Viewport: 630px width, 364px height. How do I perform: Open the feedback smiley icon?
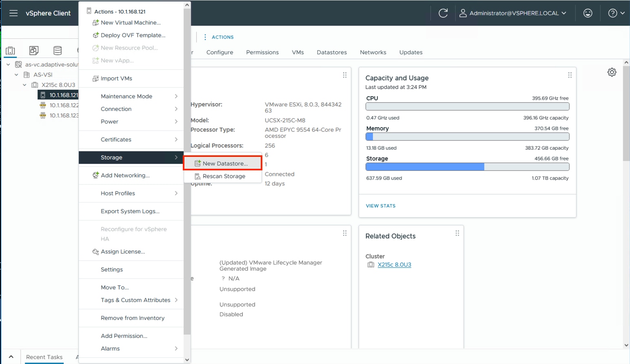[588, 13]
